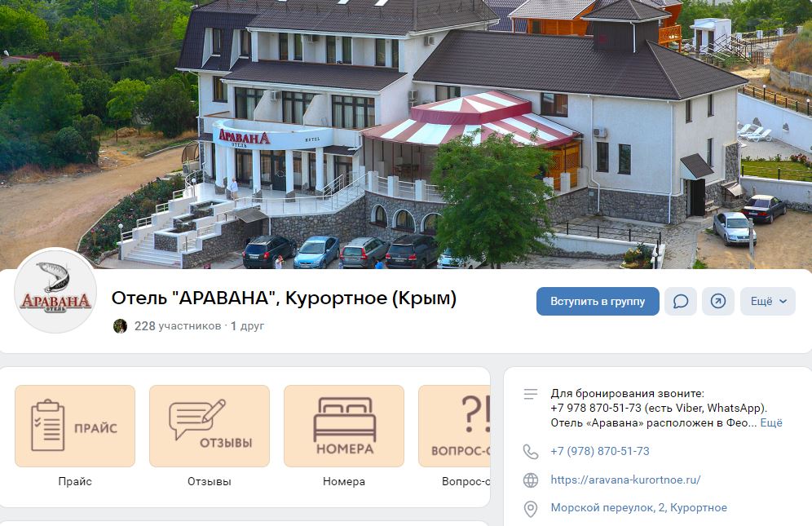Open the Отзывы menu tile

point(210,426)
